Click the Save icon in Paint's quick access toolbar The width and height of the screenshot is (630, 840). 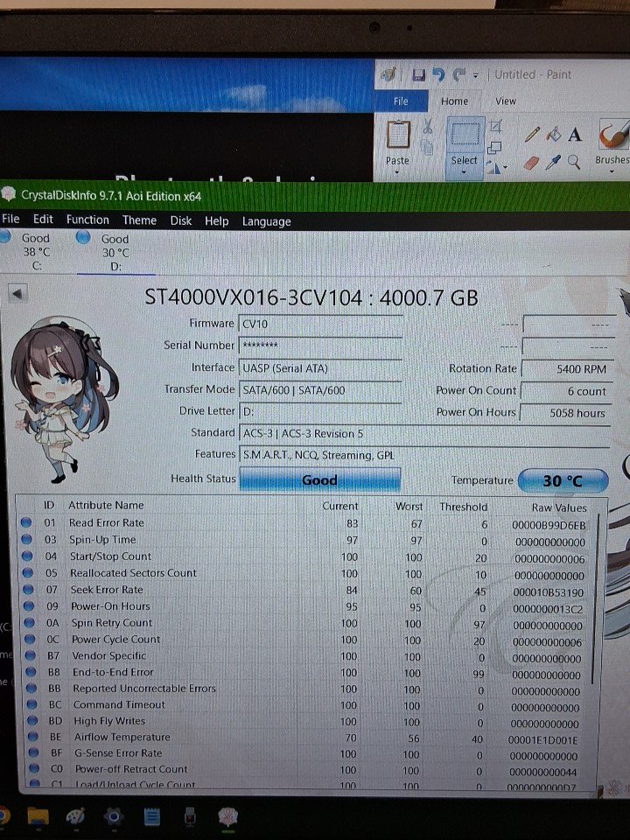(418, 74)
